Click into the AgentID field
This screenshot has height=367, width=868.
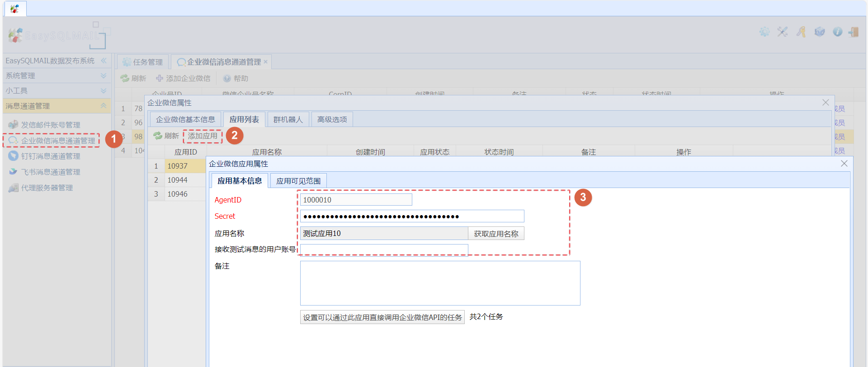[x=356, y=200]
